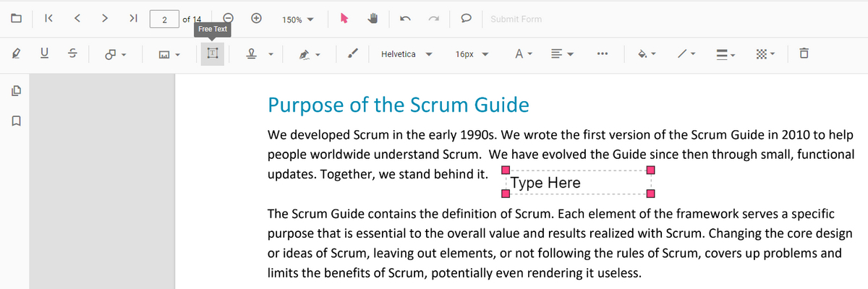
Task: Delete the selected annotation with trash icon
Action: (804, 54)
